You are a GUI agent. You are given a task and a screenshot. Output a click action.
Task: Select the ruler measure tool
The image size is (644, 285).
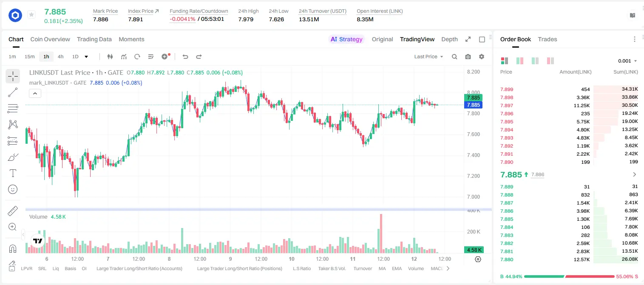click(13, 211)
